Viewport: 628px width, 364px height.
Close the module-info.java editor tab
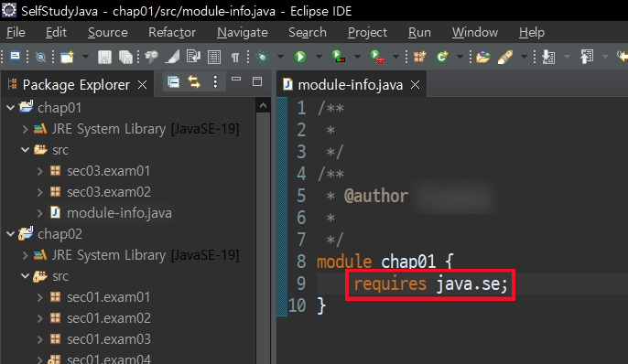(x=416, y=85)
